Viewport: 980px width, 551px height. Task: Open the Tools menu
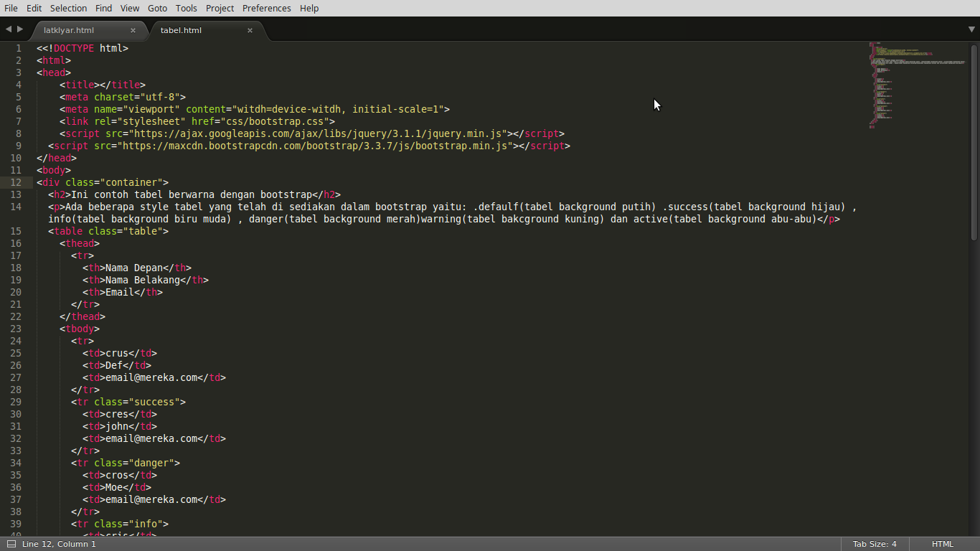pos(186,8)
